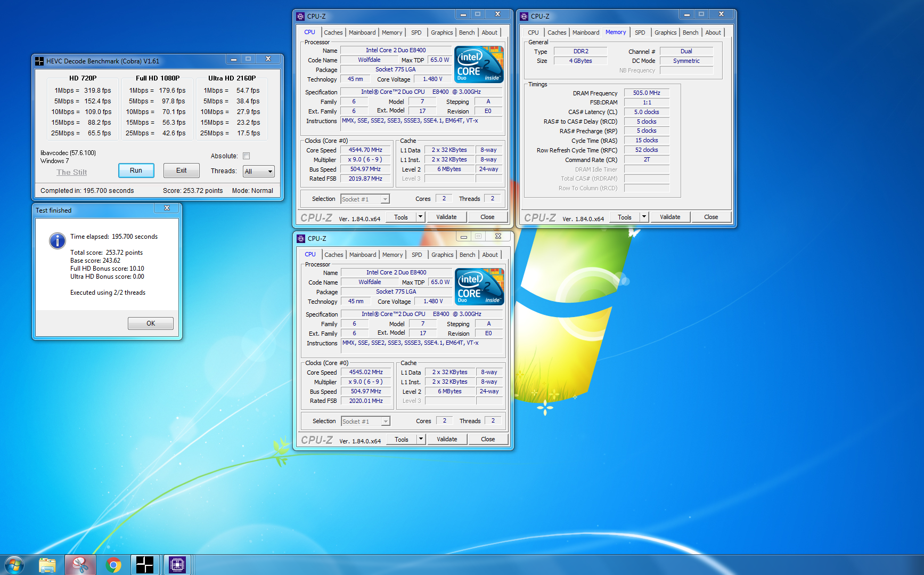Select the CPU tab in Memory CPU-Z window
The width and height of the screenshot is (924, 575).
[533, 33]
